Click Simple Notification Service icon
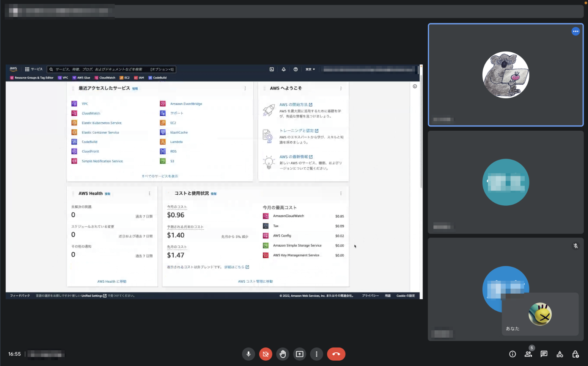The width and height of the screenshot is (588, 366). 74,161
